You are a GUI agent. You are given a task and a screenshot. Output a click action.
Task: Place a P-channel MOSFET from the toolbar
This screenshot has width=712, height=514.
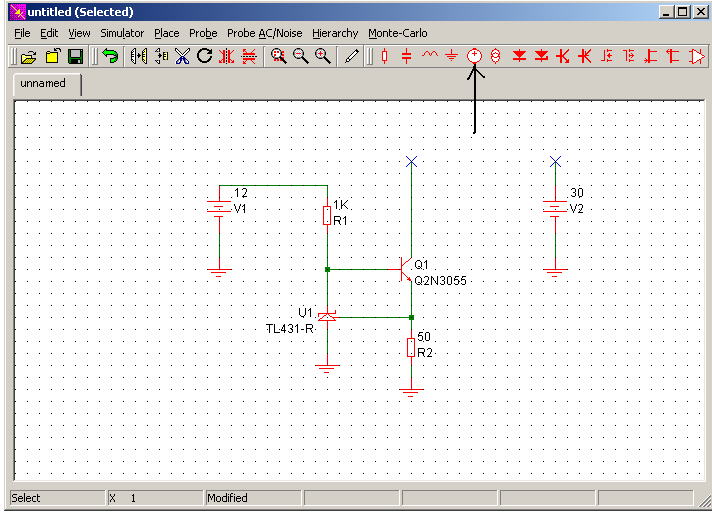point(629,56)
